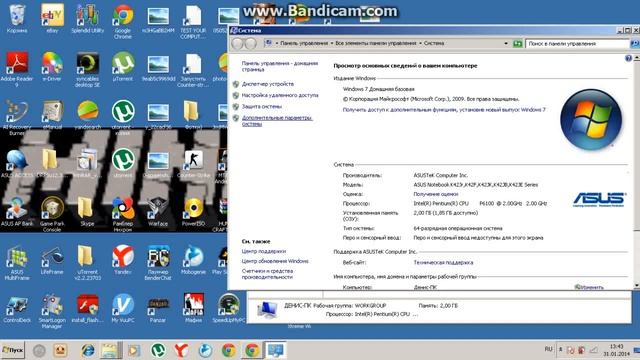Open help via the question mark icon

pos(628,58)
